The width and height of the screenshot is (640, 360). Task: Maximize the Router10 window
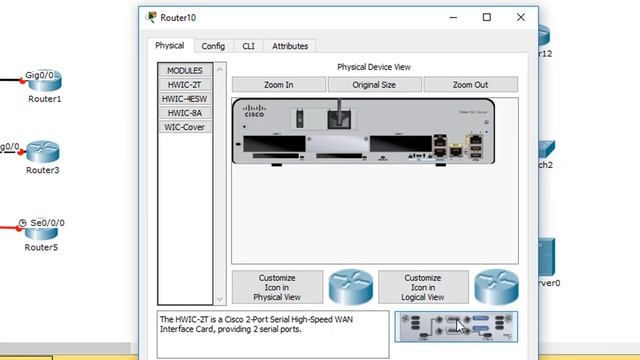(x=487, y=17)
